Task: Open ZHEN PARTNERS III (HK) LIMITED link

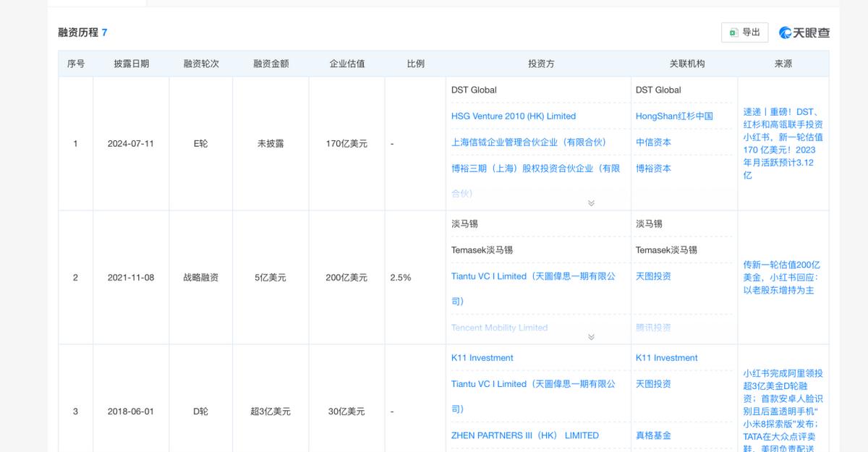Action: (x=525, y=435)
